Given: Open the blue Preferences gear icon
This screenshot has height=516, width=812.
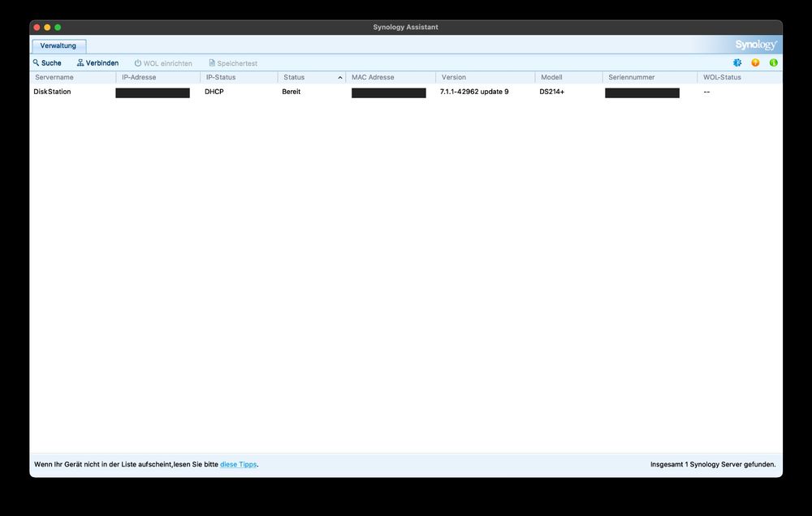Looking at the screenshot, I should pos(736,62).
